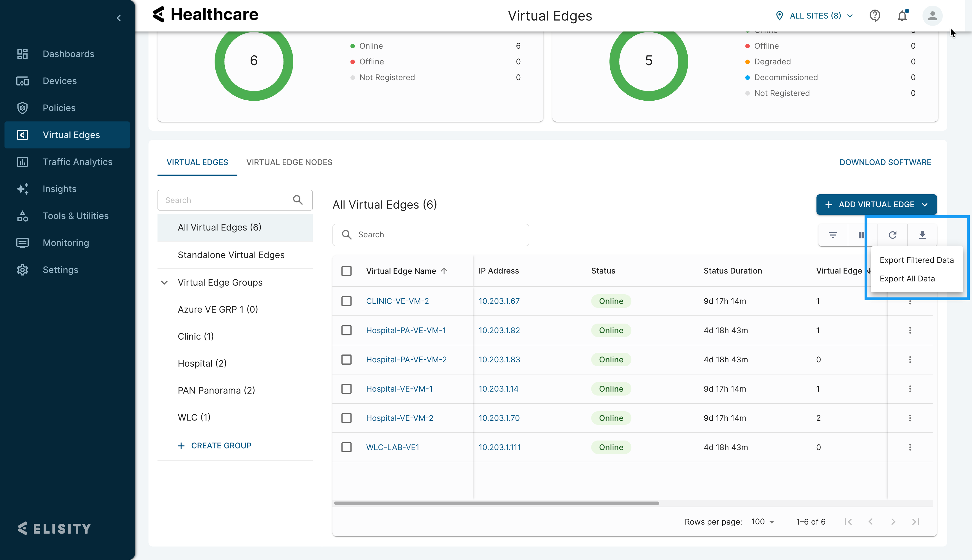Open the notifications bell

[x=902, y=16]
